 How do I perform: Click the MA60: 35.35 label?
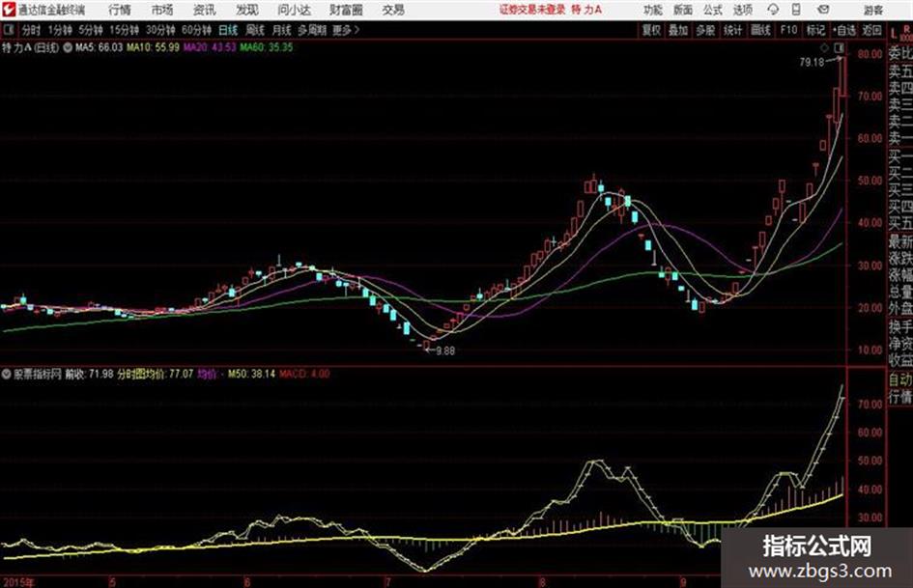267,47
